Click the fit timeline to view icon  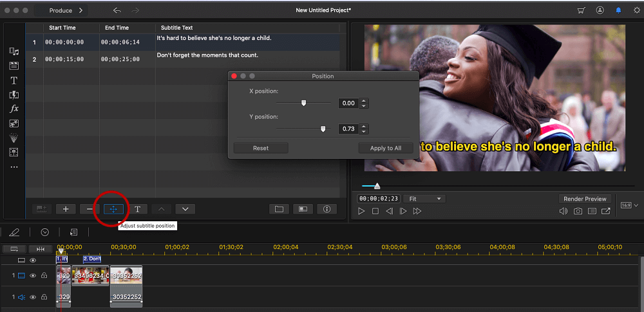(x=41, y=249)
